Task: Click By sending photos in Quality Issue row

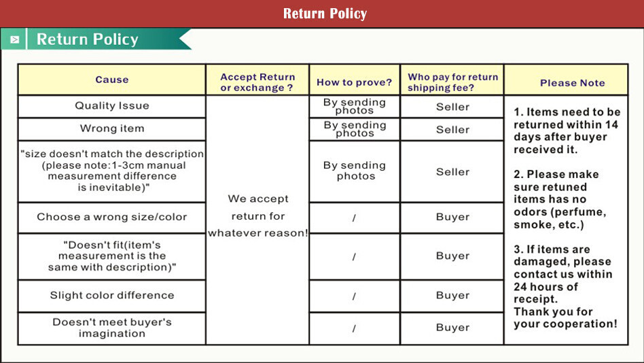Action: pos(355,107)
